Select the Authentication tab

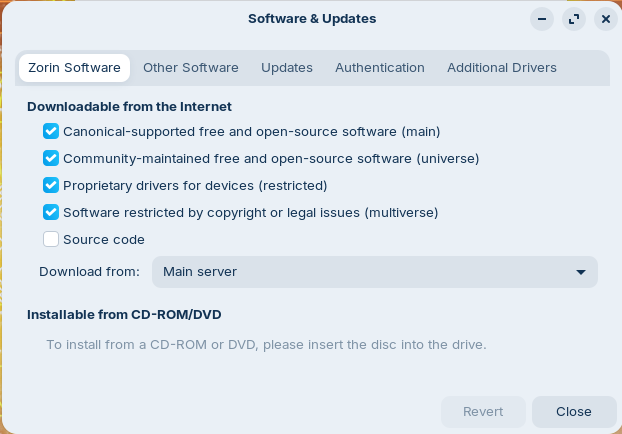click(380, 68)
